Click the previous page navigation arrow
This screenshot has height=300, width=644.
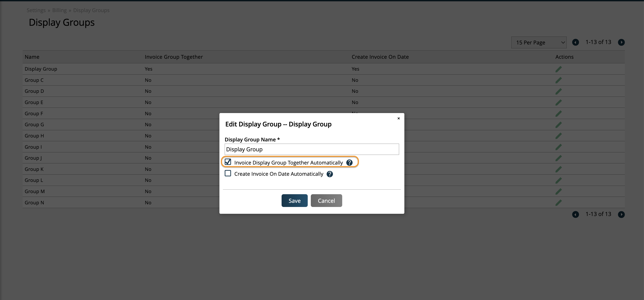pos(576,42)
